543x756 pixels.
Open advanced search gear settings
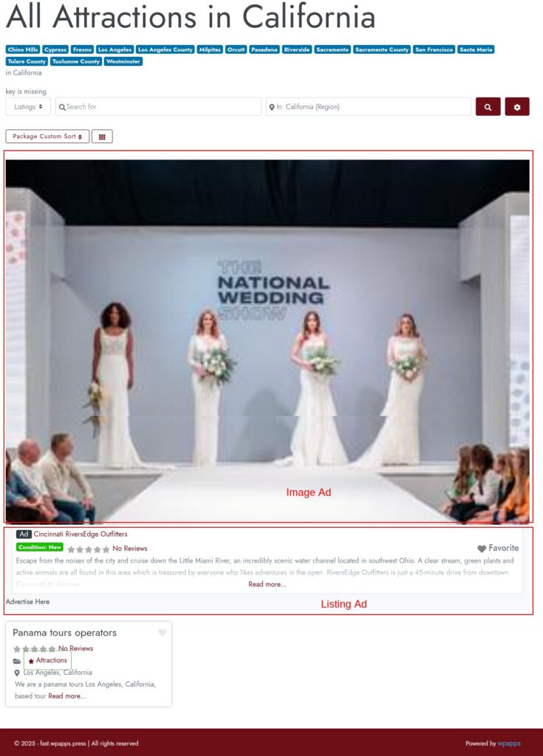coord(516,107)
